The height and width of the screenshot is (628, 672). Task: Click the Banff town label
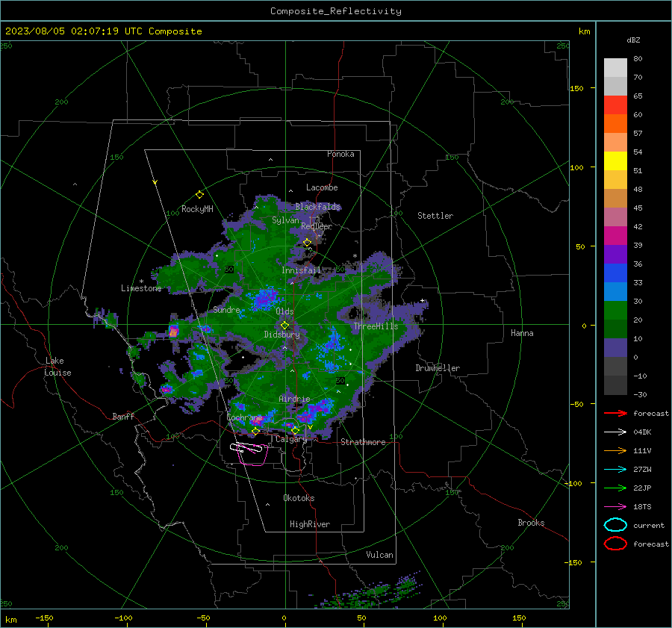point(123,416)
